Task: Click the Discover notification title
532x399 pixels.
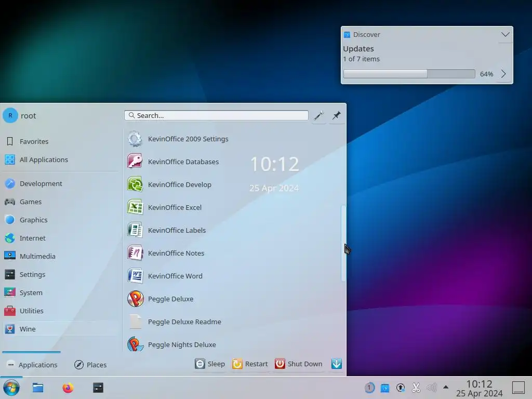Action: [366, 35]
